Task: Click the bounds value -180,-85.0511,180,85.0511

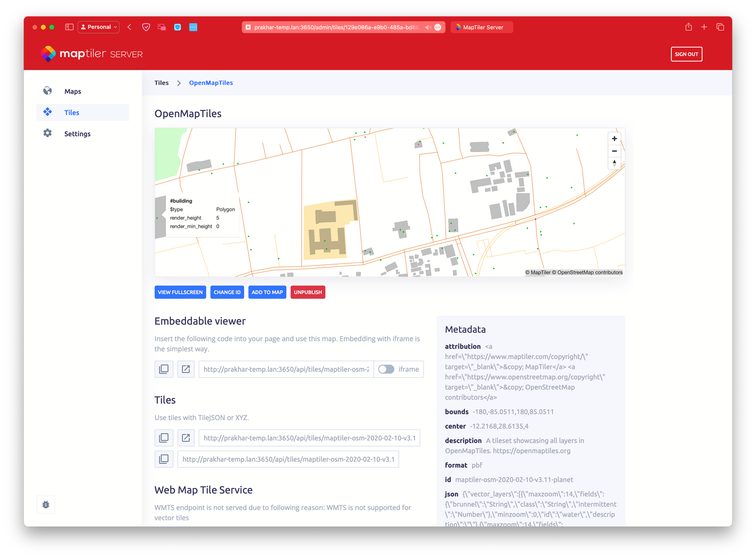Action: [x=513, y=412]
